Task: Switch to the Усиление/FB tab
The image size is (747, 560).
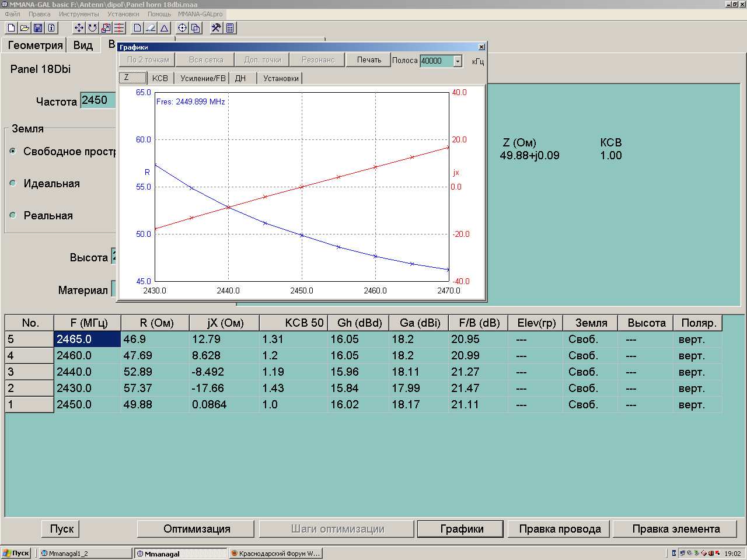Action: (x=203, y=78)
